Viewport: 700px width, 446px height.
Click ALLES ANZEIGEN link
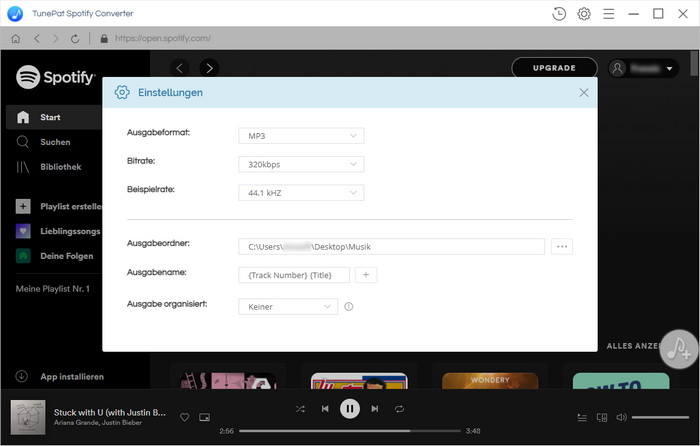tap(633, 346)
